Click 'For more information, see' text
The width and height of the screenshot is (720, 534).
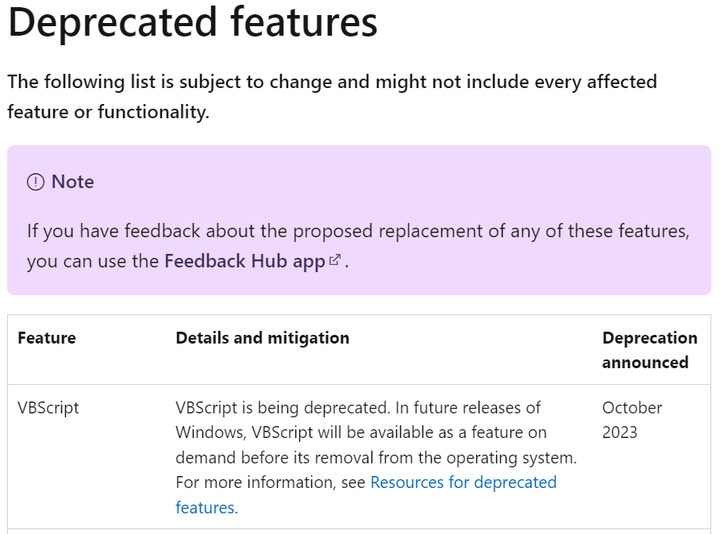coord(270,483)
